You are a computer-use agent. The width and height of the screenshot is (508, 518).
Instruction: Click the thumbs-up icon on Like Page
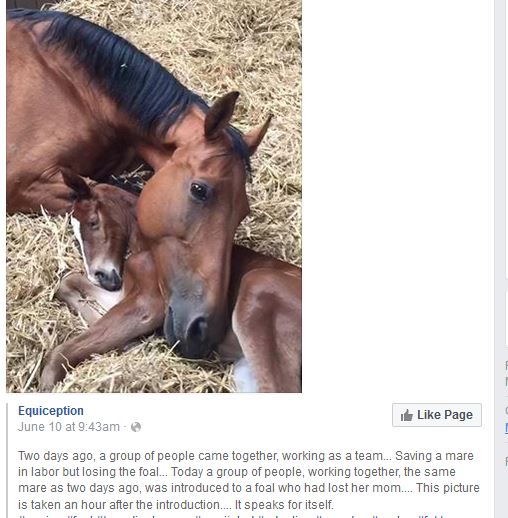tap(406, 415)
